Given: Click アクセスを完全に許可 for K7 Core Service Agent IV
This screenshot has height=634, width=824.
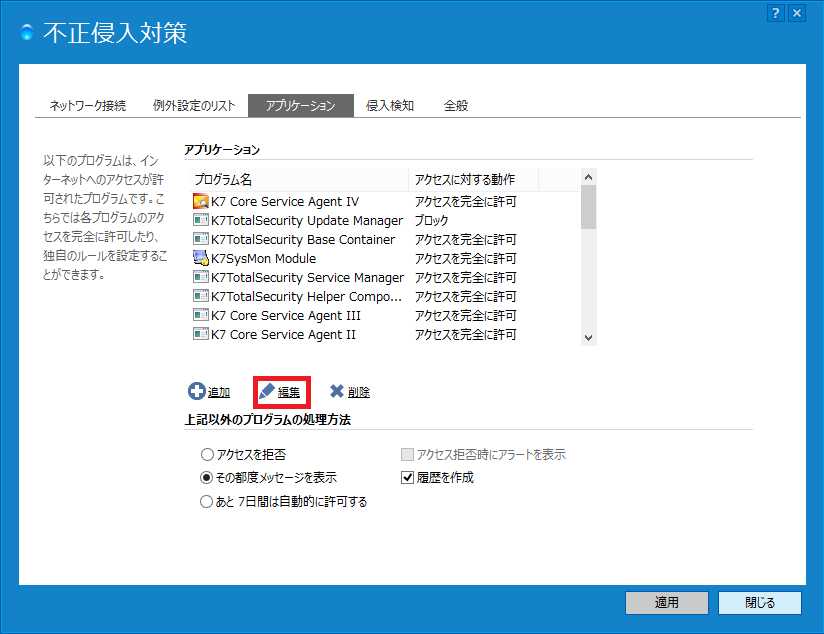Looking at the screenshot, I should pos(466,201).
